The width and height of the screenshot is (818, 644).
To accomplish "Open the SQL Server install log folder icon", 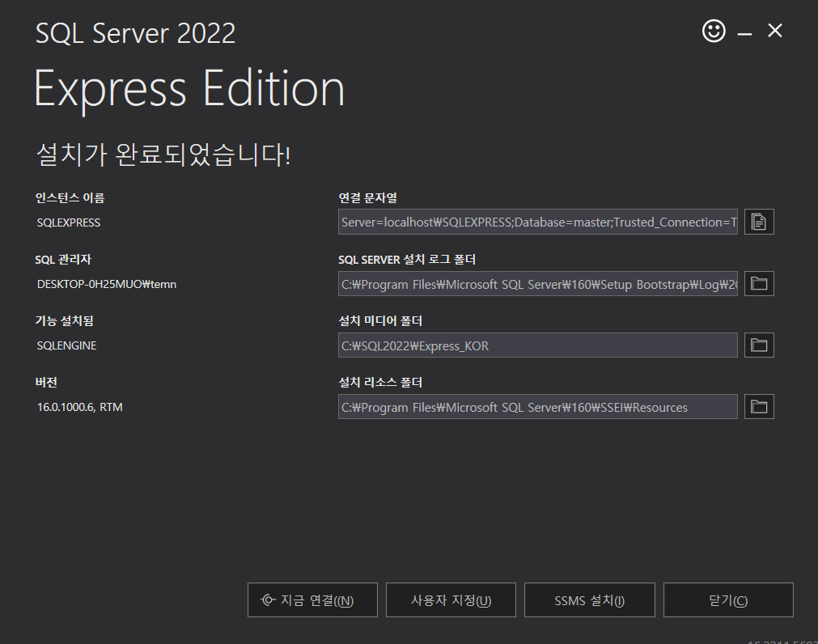I will pyautogui.click(x=758, y=283).
